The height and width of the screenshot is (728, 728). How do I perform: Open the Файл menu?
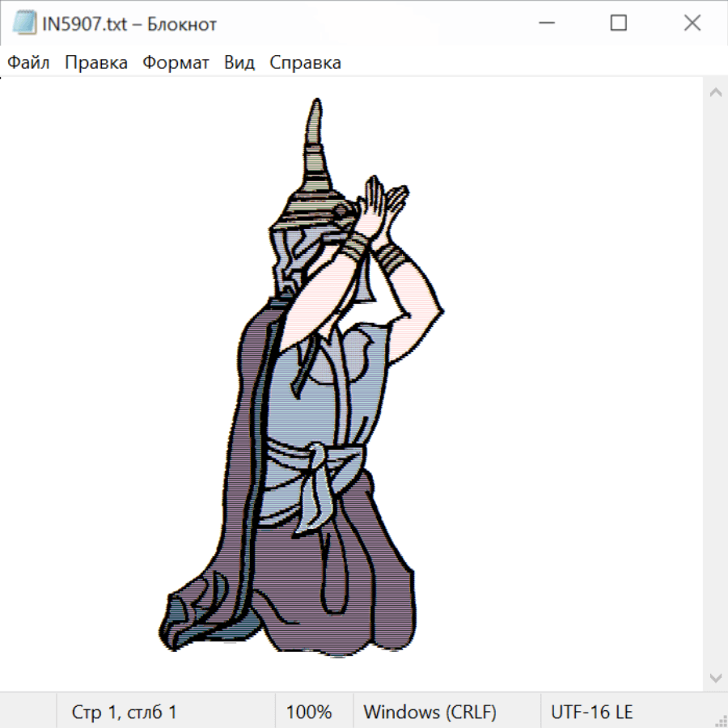[28, 63]
